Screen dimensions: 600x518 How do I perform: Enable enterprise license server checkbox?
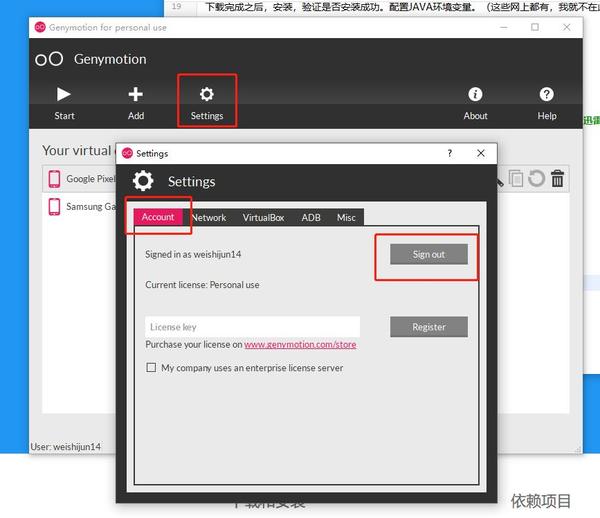(x=152, y=368)
